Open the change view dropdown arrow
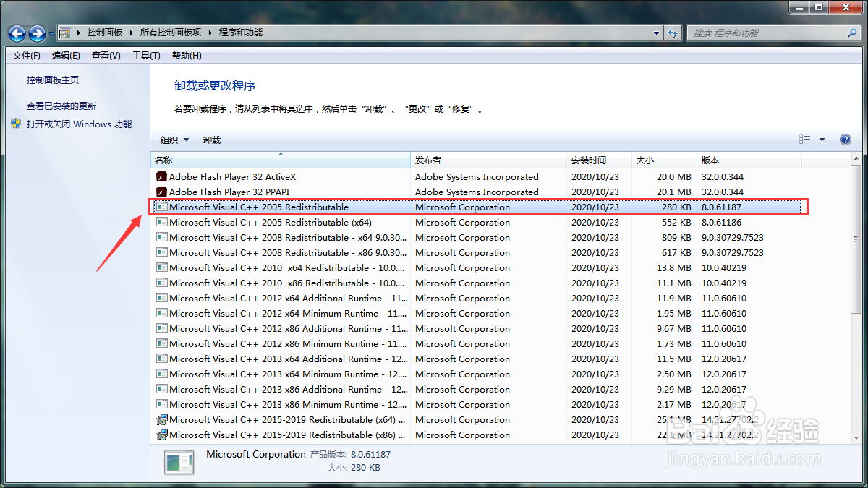 point(821,139)
